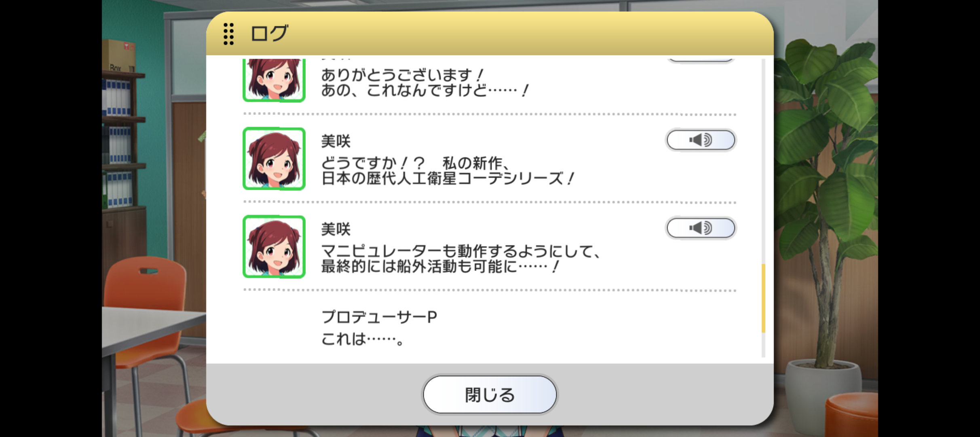980x437 pixels.
Task: Play voice for the どうですか！？ line
Action: (x=701, y=140)
